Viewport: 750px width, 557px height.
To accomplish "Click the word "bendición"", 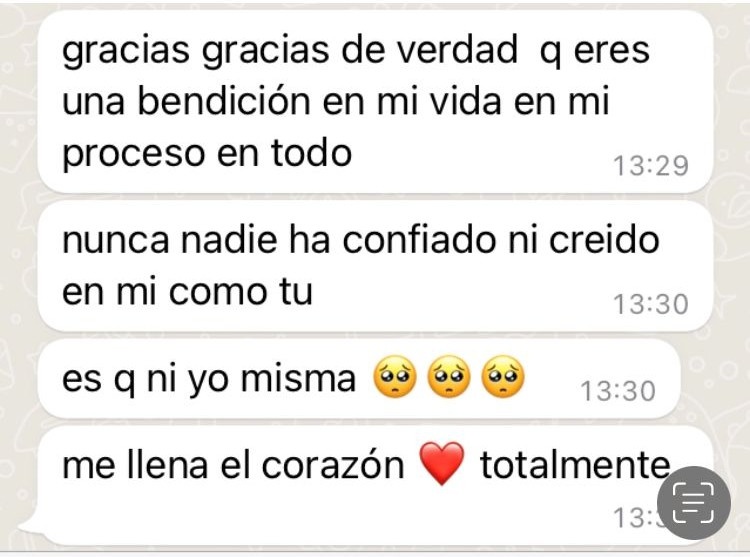I will pos(224,101).
